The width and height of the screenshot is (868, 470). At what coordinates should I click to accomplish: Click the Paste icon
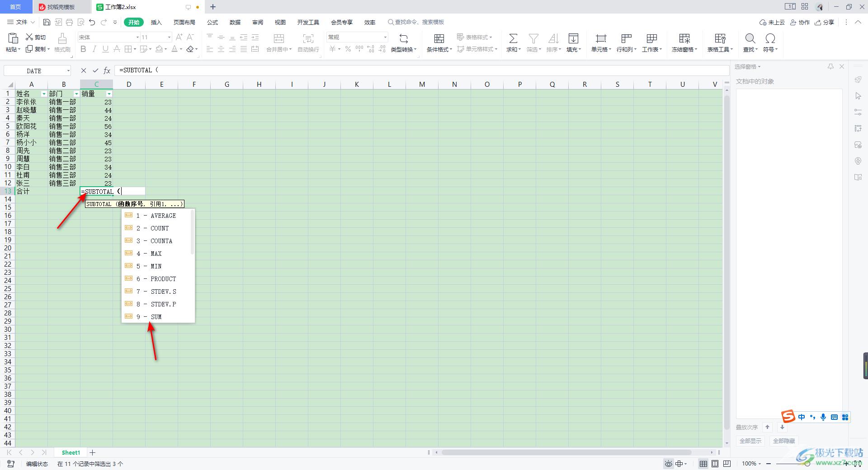13,38
